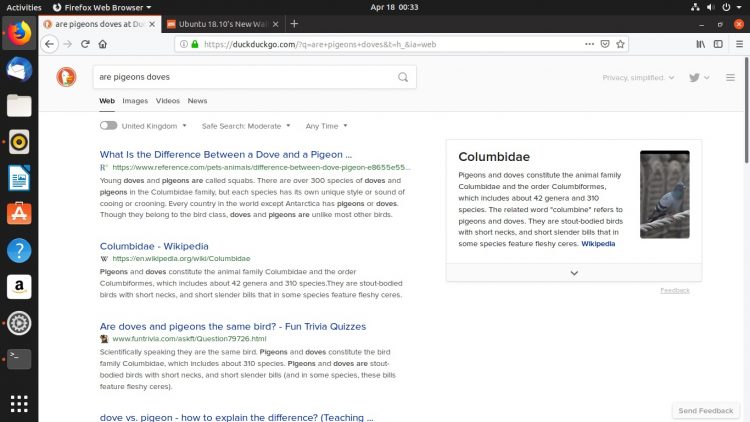Open Columbidae - Wikipedia result
This screenshot has height=422, width=750.
pyautogui.click(x=154, y=246)
